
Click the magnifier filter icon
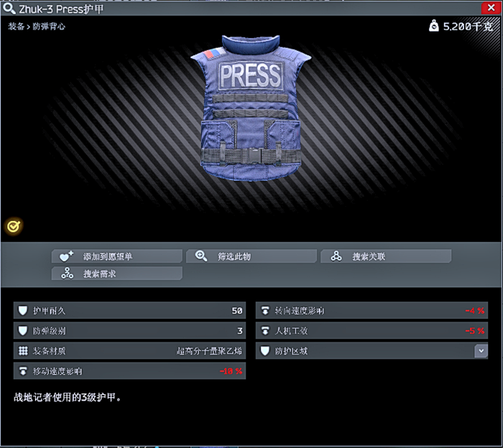pyautogui.click(x=201, y=256)
